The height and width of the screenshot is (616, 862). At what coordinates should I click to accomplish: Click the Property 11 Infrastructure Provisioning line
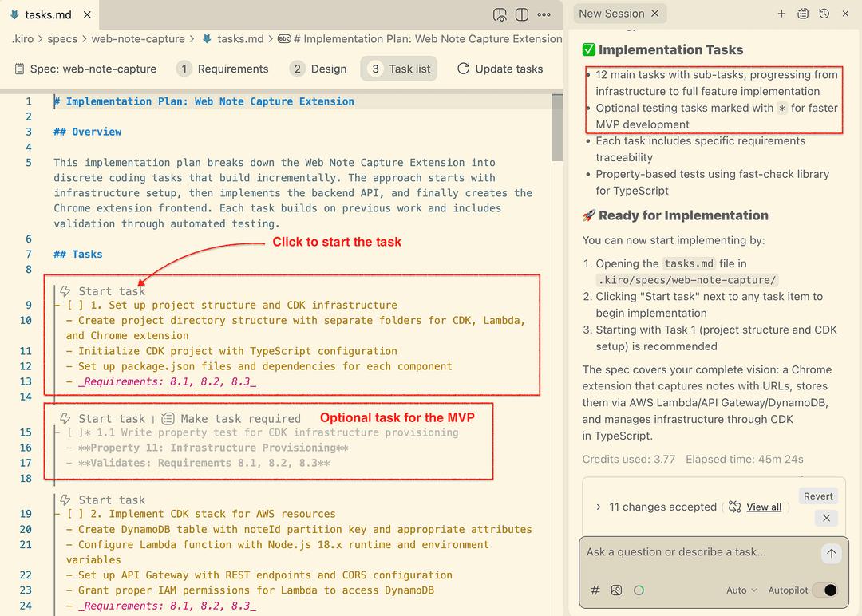click(208, 448)
